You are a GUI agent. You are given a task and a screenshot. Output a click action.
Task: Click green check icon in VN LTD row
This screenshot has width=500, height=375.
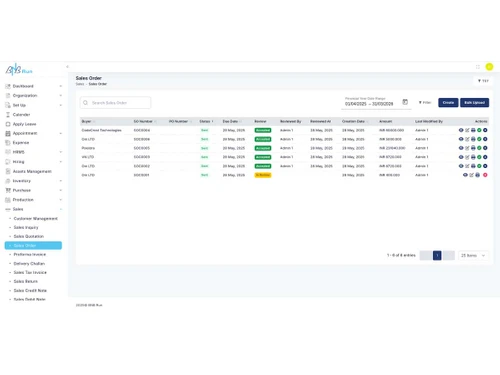click(x=479, y=157)
